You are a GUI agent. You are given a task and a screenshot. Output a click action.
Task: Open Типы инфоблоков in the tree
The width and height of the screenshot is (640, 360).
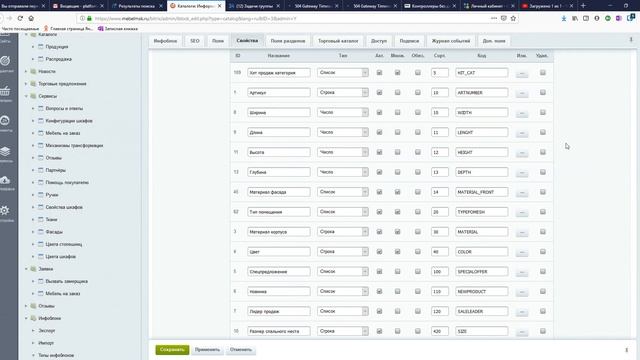coord(56,355)
